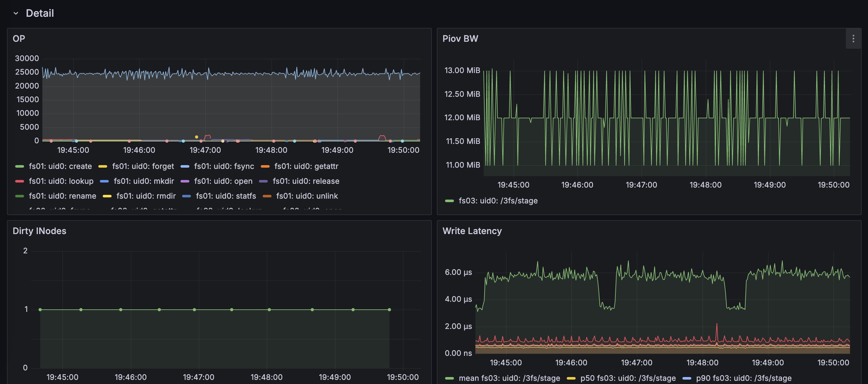The image size is (868, 384).
Task: Click the yellow p50 fs03 legend swatch
Action: [571, 378]
